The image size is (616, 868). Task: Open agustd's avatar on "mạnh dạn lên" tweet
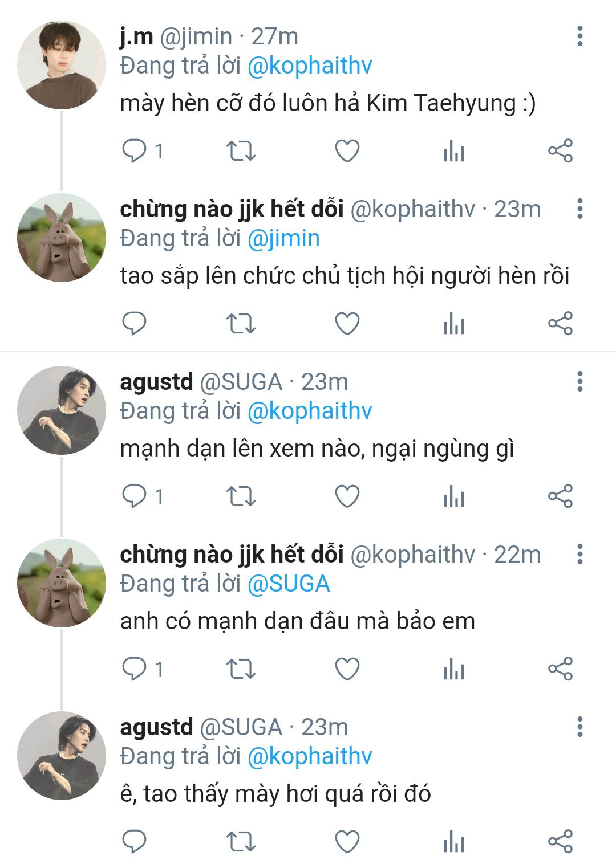click(62, 410)
